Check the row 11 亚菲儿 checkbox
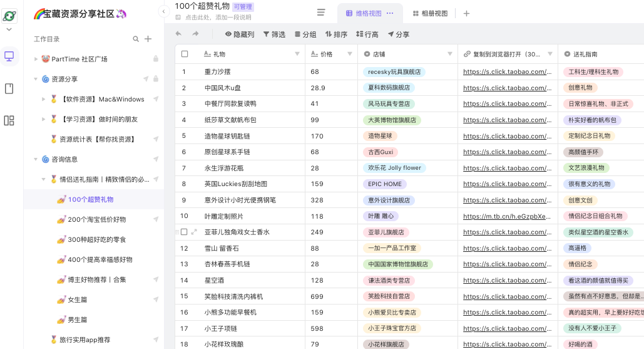The height and width of the screenshot is (349, 644). 184,232
